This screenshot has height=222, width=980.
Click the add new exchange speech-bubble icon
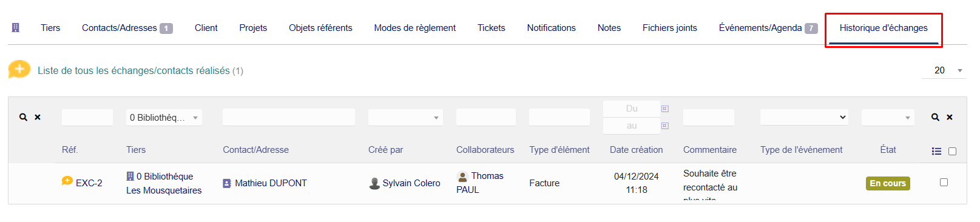click(x=19, y=70)
